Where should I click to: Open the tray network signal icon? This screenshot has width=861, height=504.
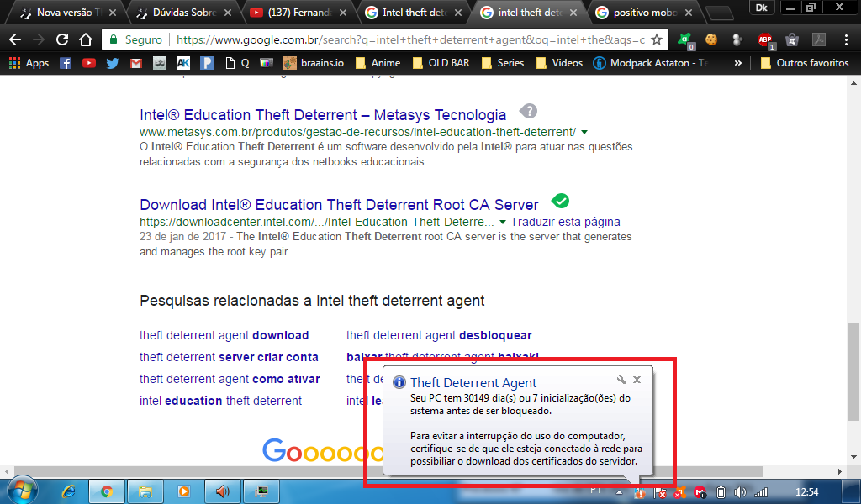point(761,492)
